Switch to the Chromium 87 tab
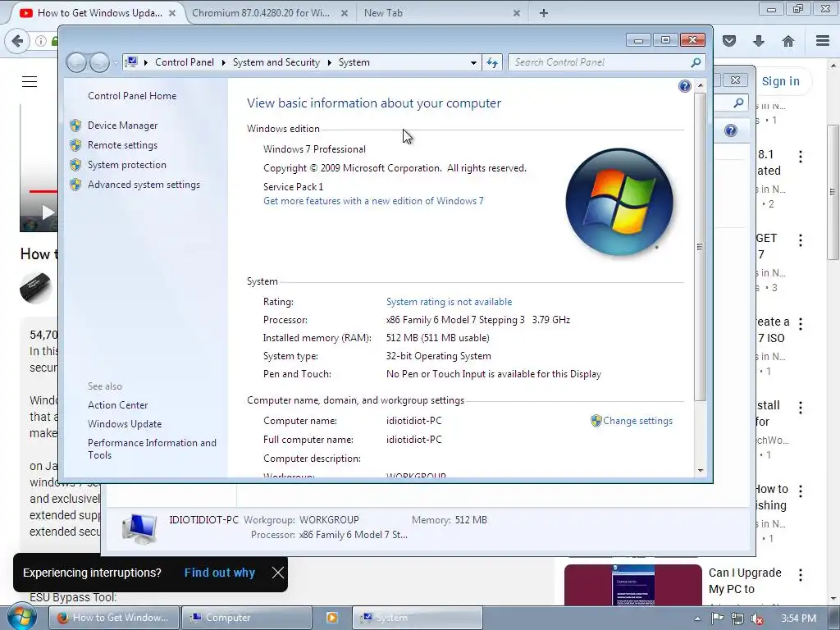Image resolution: width=840 pixels, height=630 pixels. [261, 13]
